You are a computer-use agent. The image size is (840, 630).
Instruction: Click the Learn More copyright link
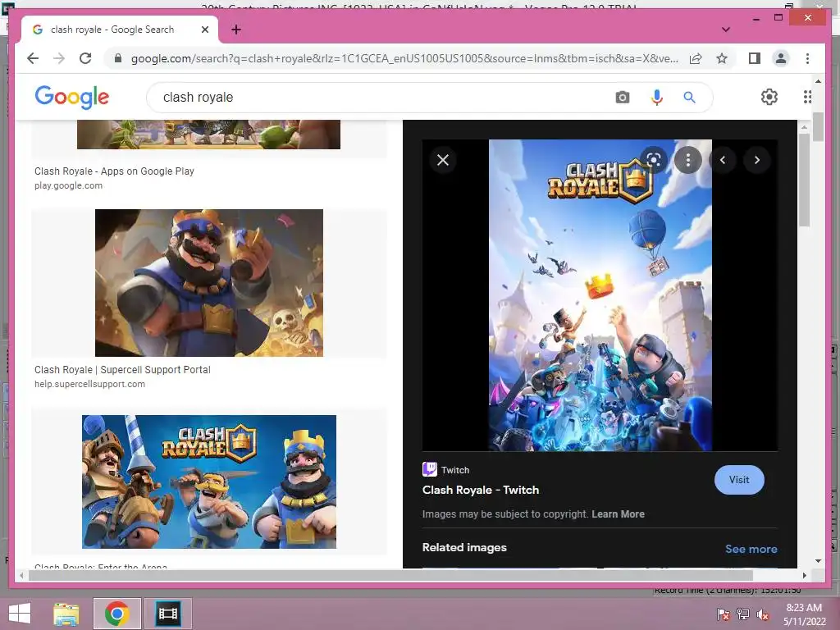tap(618, 514)
